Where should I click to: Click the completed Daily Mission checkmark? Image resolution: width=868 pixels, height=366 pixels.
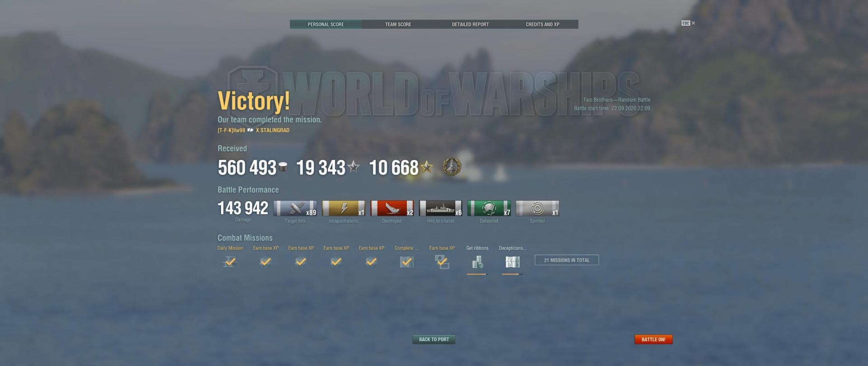230,262
